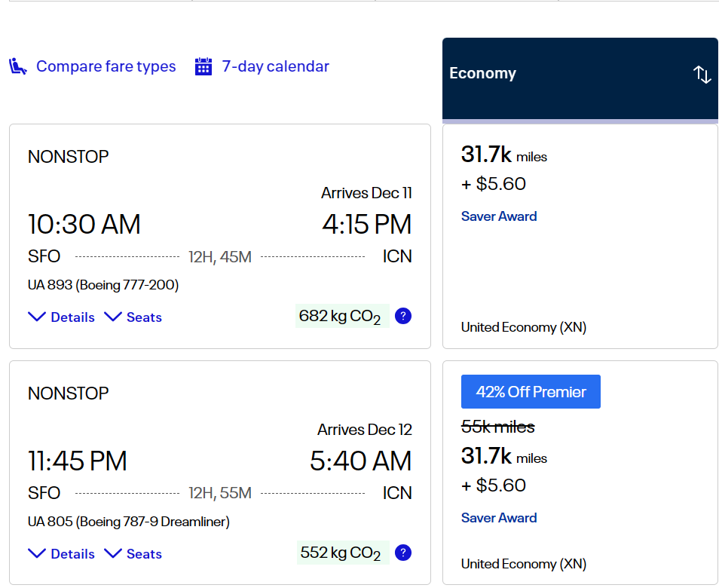Select the Economy column header

coord(580,79)
